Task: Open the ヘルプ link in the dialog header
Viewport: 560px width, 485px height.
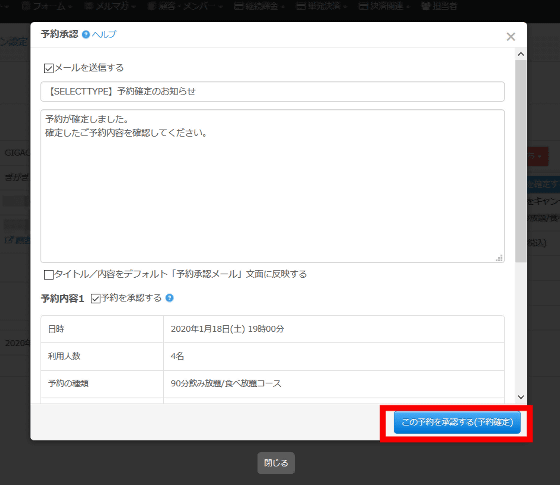Action: point(104,34)
